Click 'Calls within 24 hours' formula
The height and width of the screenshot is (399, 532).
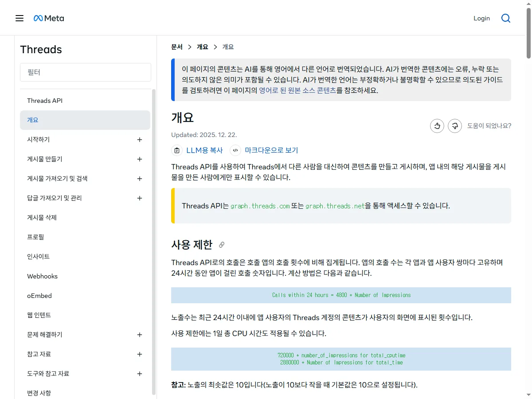341,295
